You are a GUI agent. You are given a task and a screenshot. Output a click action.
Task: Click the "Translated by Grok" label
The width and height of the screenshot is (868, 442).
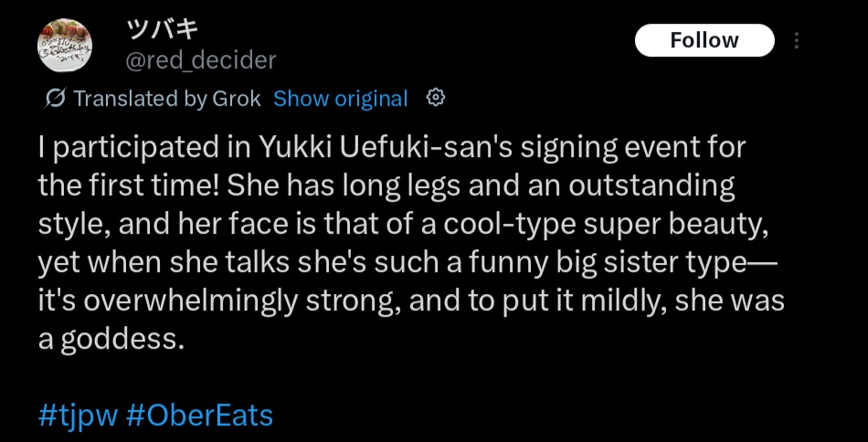[x=166, y=99]
